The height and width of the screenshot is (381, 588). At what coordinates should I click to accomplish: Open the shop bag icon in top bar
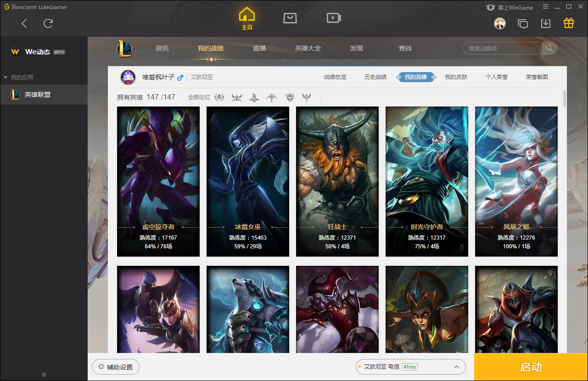290,18
